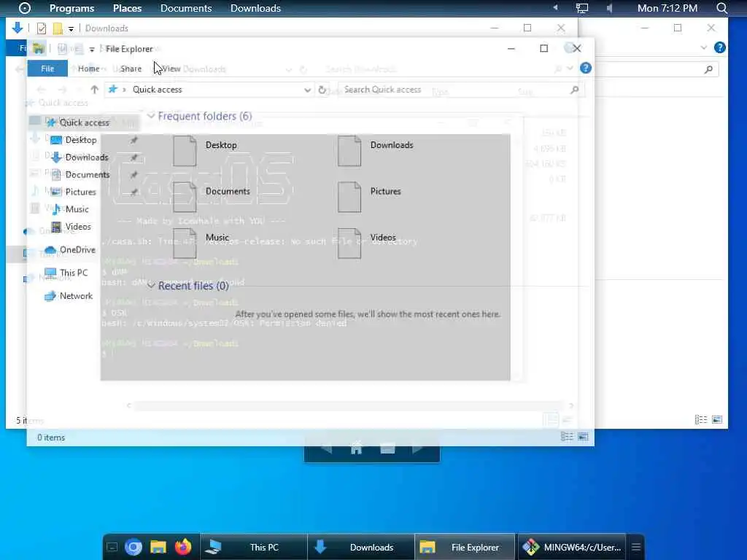Switch to Downloads taskbar window
This screenshot has width=747, height=560.
[360, 547]
